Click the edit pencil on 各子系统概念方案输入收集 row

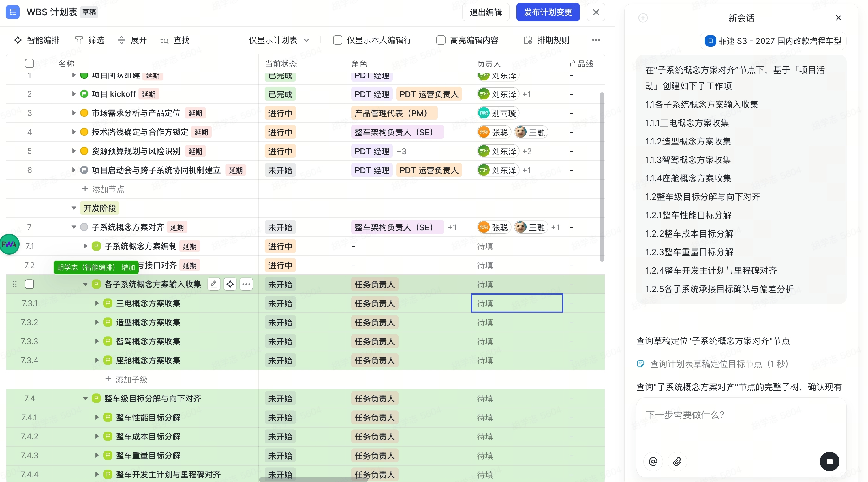(x=214, y=284)
